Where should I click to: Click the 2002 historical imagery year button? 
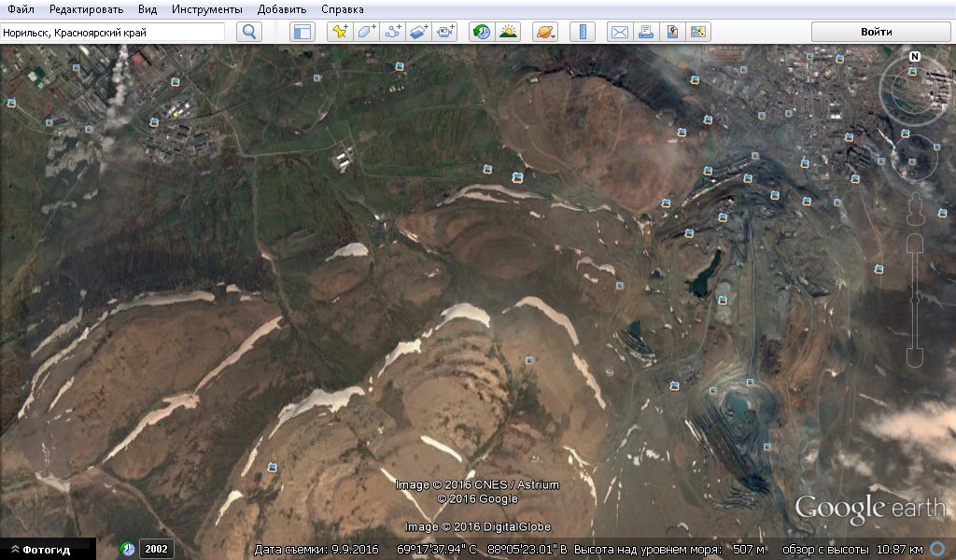coord(156,549)
